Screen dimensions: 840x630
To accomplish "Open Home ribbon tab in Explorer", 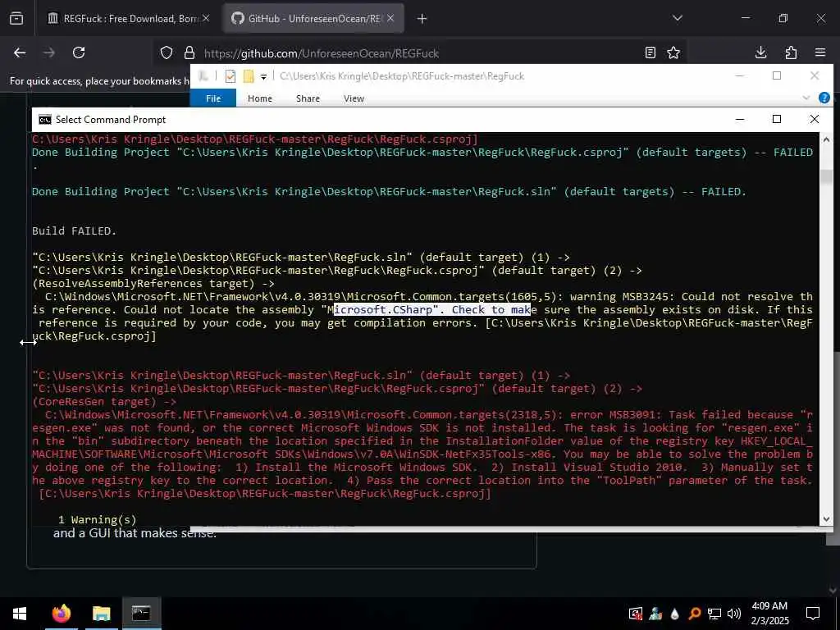I will (x=260, y=98).
